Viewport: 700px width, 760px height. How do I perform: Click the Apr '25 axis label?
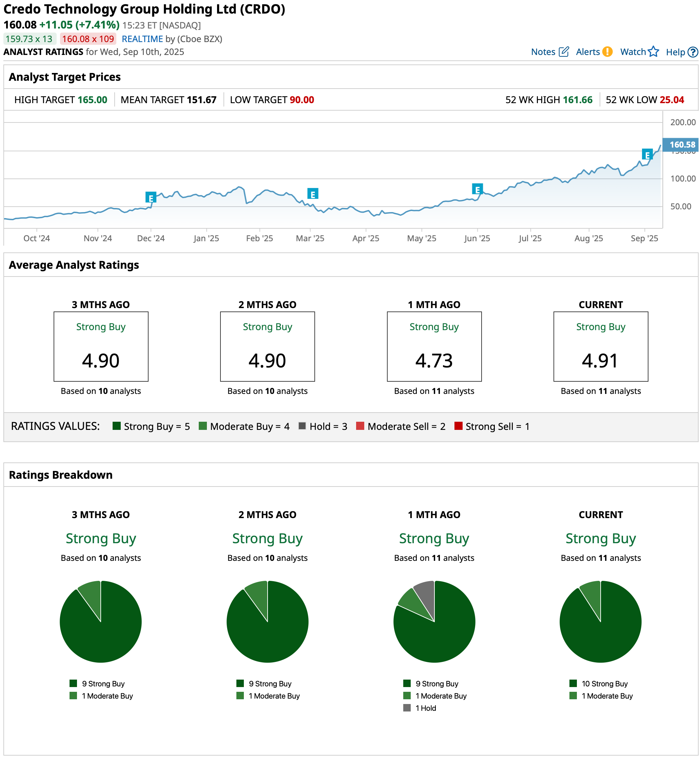[366, 238]
